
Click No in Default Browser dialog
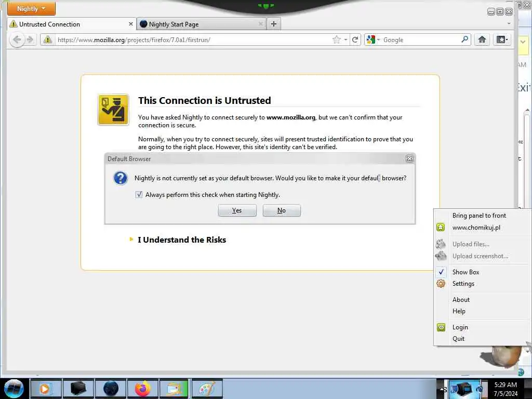coord(282,210)
